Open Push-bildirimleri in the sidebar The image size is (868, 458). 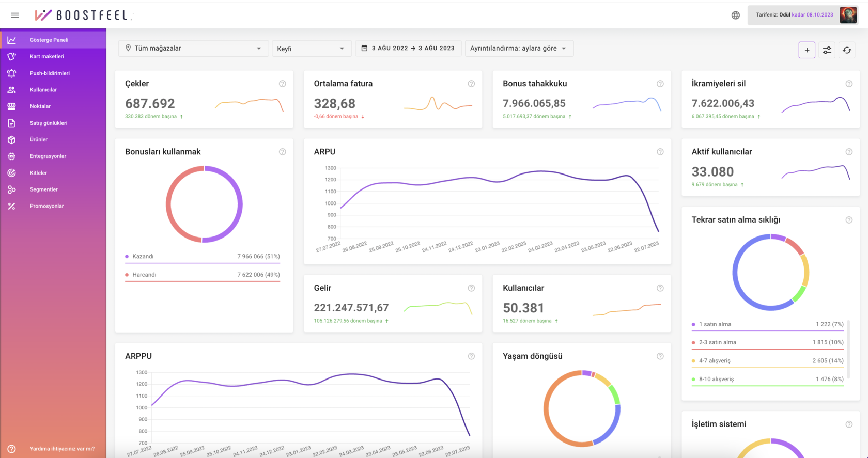tap(53, 73)
